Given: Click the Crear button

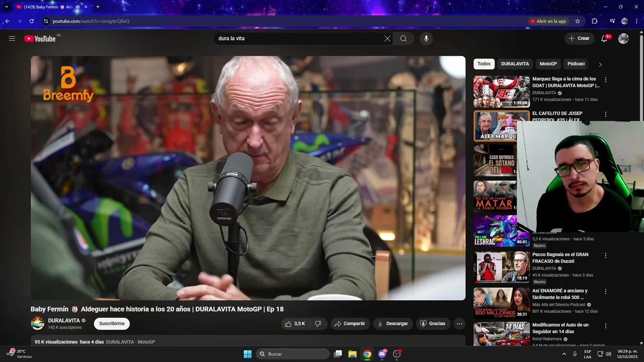Looking at the screenshot, I should click(x=579, y=39).
